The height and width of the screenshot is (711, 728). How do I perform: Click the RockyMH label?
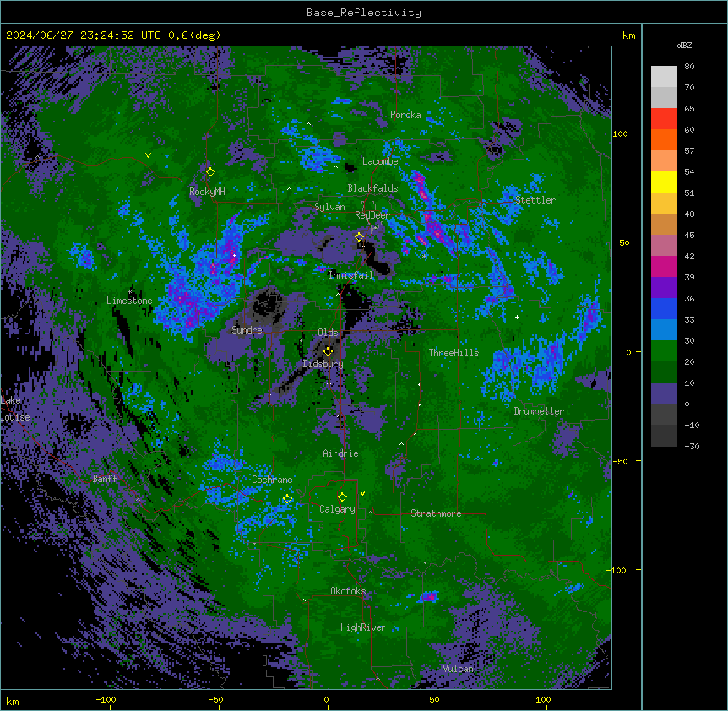click(x=207, y=192)
